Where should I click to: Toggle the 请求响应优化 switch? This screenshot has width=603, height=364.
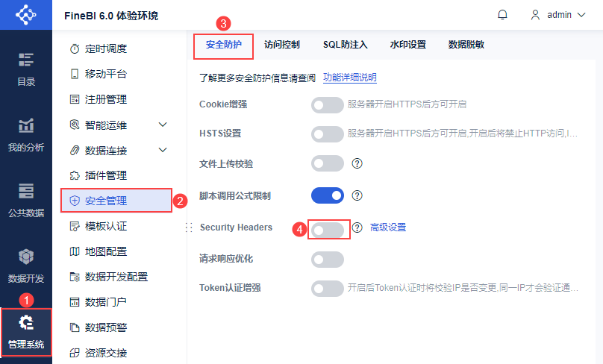[328, 260]
